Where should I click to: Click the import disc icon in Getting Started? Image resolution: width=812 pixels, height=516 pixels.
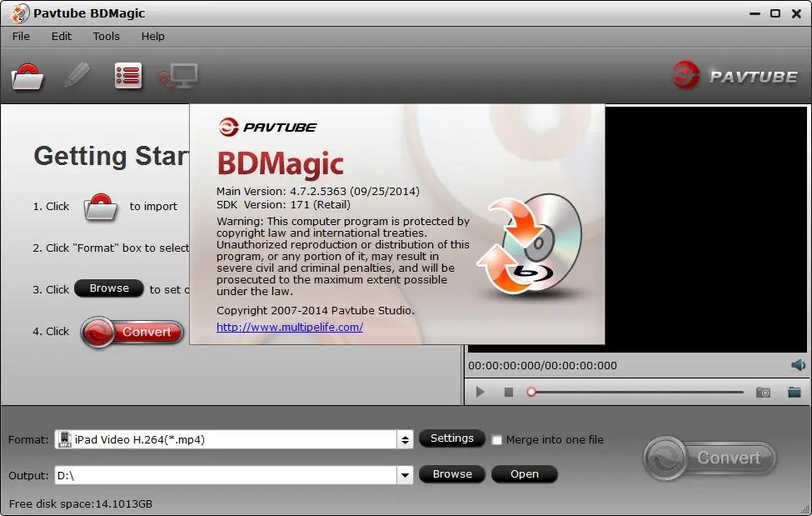point(101,208)
